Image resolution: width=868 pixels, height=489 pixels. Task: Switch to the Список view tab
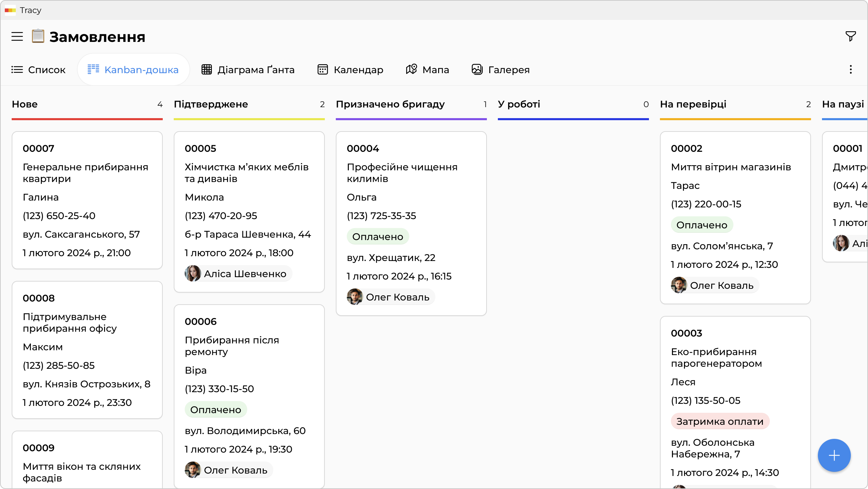click(38, 70)
